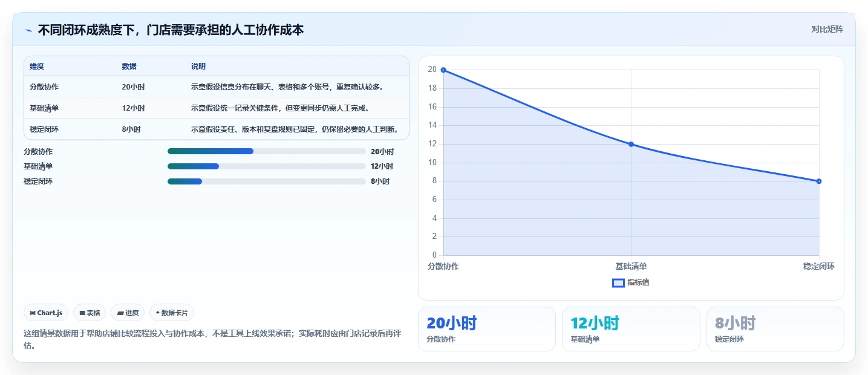Click the 数据 column header
The image size is (868, 375).
click(x=129, y=67)
